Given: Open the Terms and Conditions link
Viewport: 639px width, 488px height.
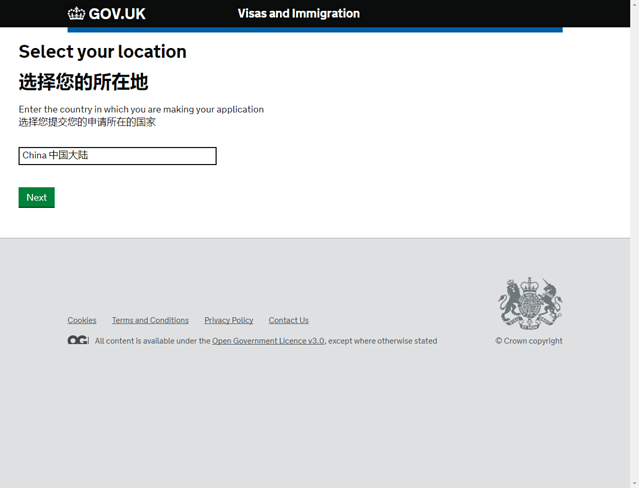Looking at the screenshot, I should pyautogui.click(x=150, y=321).
